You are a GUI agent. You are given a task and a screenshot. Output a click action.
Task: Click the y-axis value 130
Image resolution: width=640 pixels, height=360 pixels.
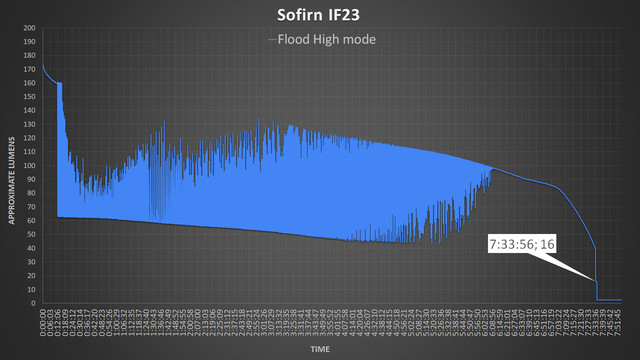pos(29,124)
